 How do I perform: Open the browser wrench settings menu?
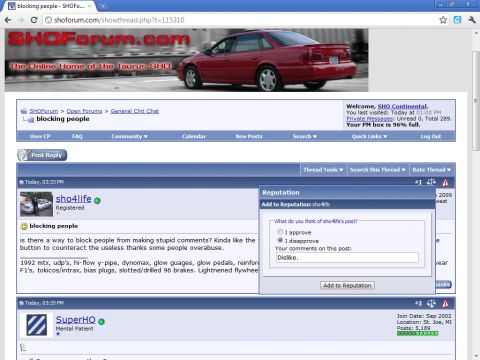[472, 20]
